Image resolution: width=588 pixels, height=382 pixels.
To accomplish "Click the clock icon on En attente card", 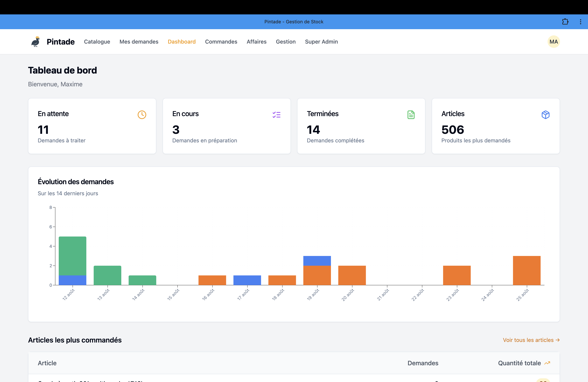I will pyautogui.click(x=142, y=115).
